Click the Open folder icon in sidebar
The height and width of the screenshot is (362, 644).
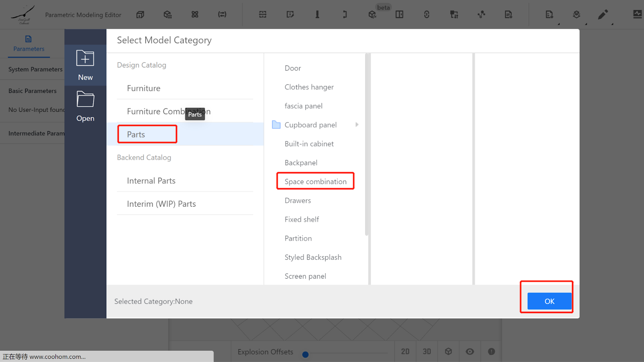coord(85,99)
